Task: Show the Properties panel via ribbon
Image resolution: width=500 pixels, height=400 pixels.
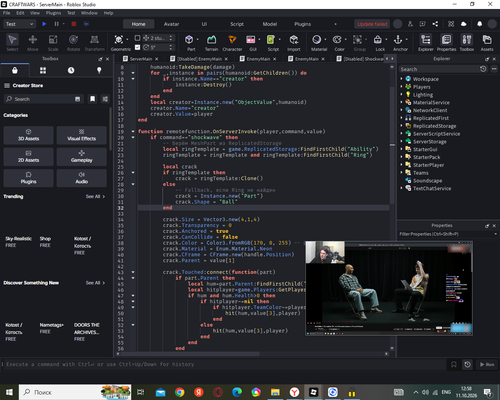Action: point(446,43)
